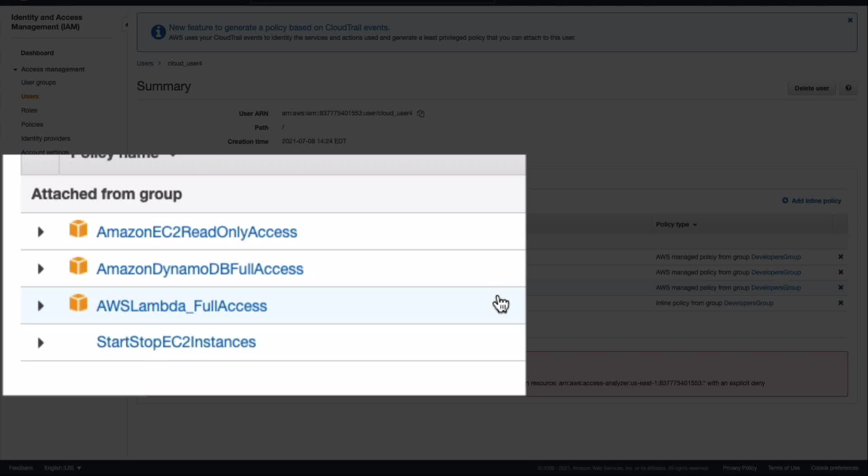This screenshot has height=476, width=868.
Task: Click the info icon in the CloudTrail banner
Action: (x=158, y=32)
